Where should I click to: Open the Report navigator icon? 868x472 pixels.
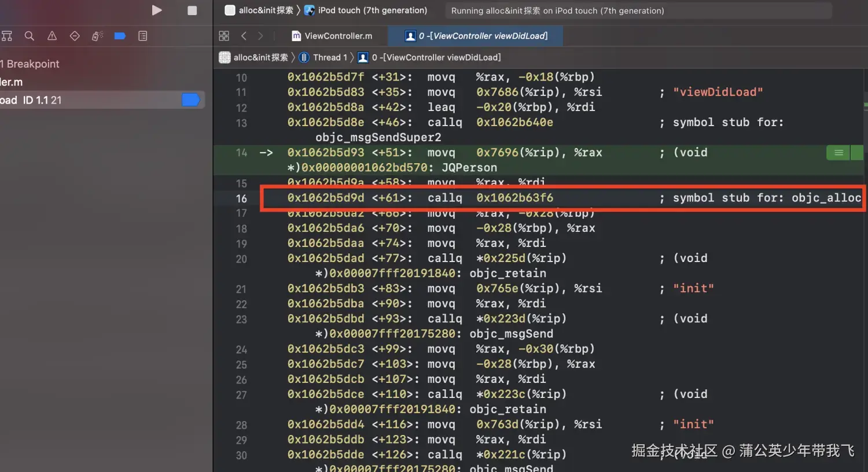(x=143, y=36)
